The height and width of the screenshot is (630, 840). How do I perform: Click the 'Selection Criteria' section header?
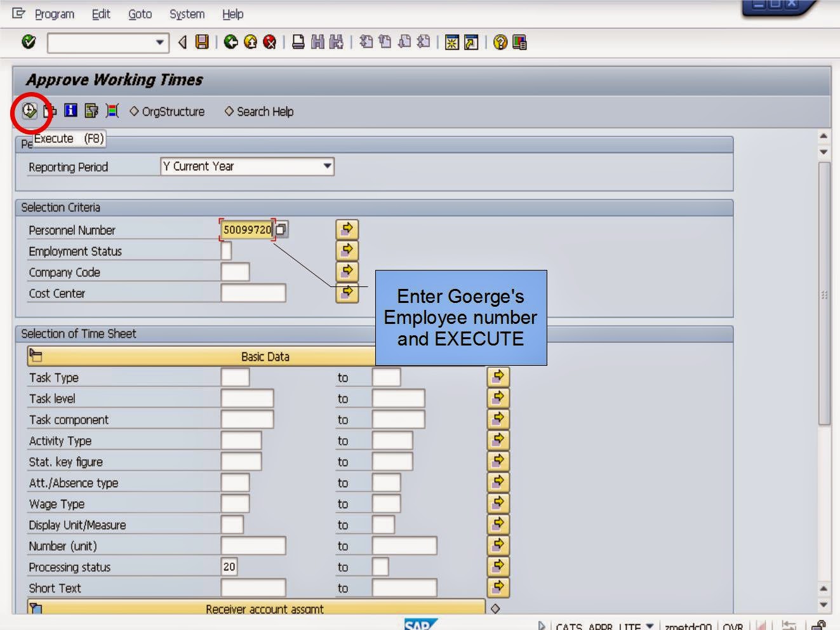click(x=60, y=207)
